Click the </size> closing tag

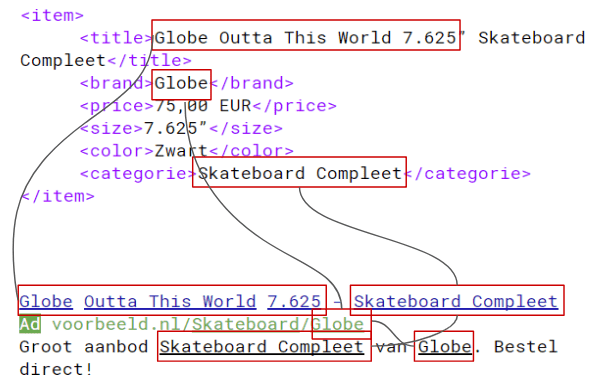(246, 128)
